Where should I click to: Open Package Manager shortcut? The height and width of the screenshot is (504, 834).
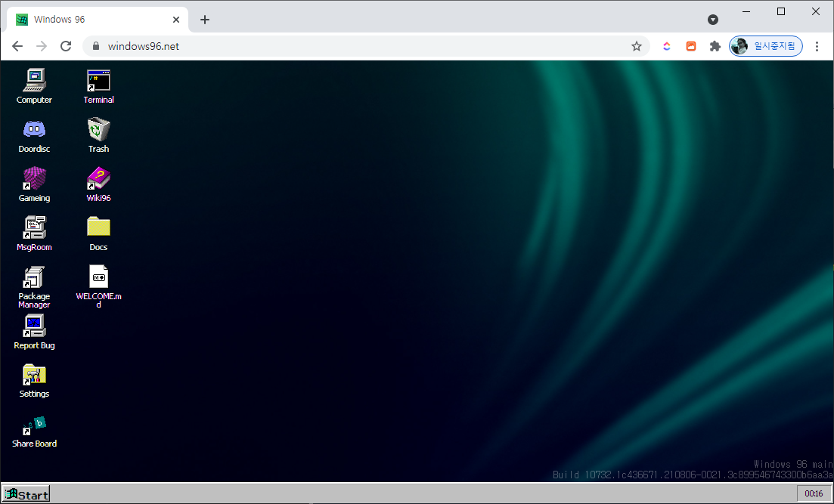(34, 286)
